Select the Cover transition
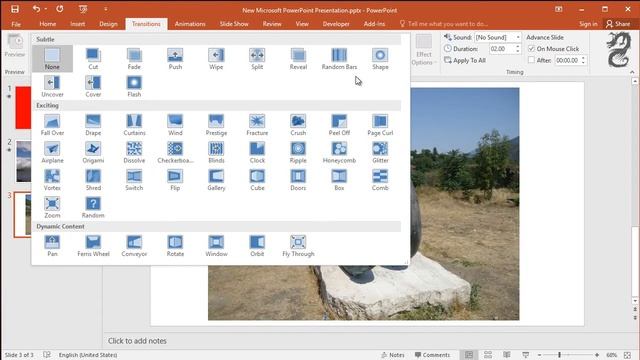Screen dimensions: 640x360 [93, 86]
